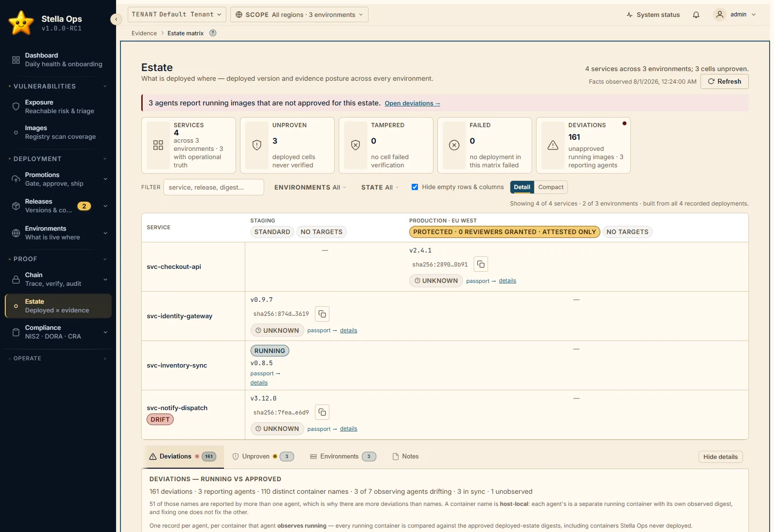Open details link for svc-notify-dispatch
774x532 pixels.
(x=348, y=429)
